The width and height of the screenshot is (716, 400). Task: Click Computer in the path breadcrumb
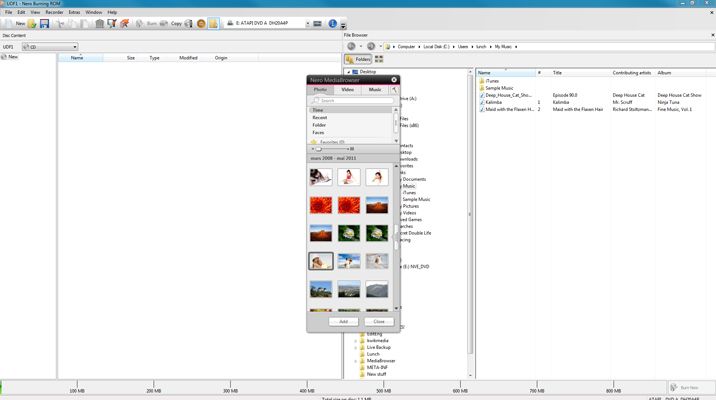tap(406, 47)
